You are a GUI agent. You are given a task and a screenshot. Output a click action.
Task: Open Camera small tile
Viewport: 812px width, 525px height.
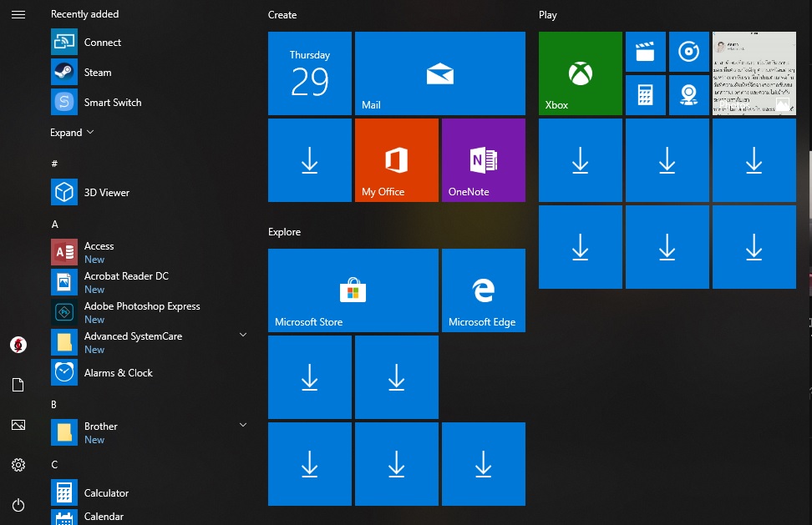[x=688, y=95]
